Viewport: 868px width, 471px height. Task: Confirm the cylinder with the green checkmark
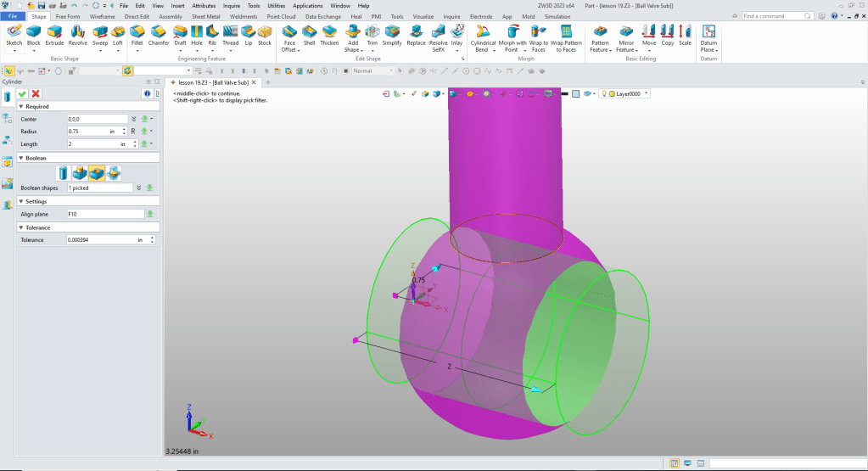[x=23, y=93]
